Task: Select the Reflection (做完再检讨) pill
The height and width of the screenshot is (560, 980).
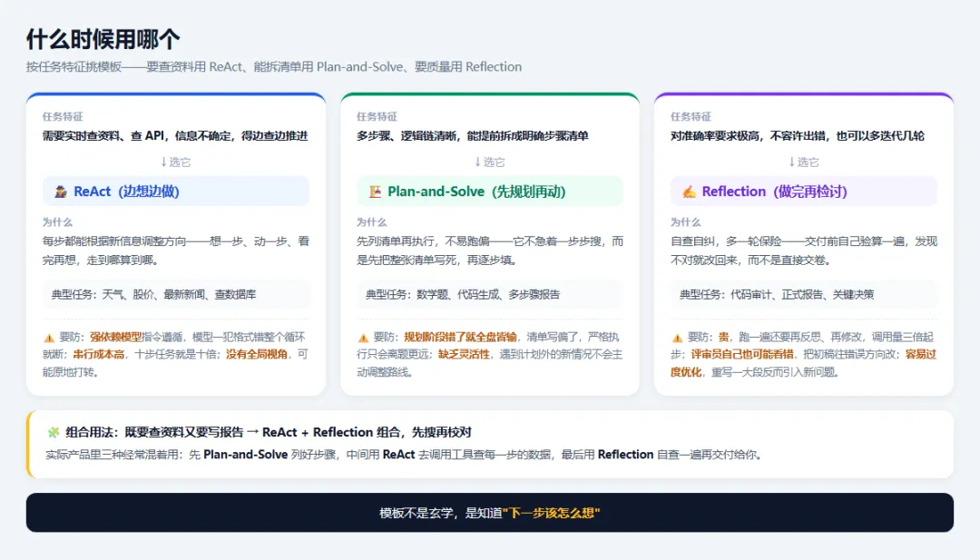Action: pyautogui.click(x=803, y=192)
